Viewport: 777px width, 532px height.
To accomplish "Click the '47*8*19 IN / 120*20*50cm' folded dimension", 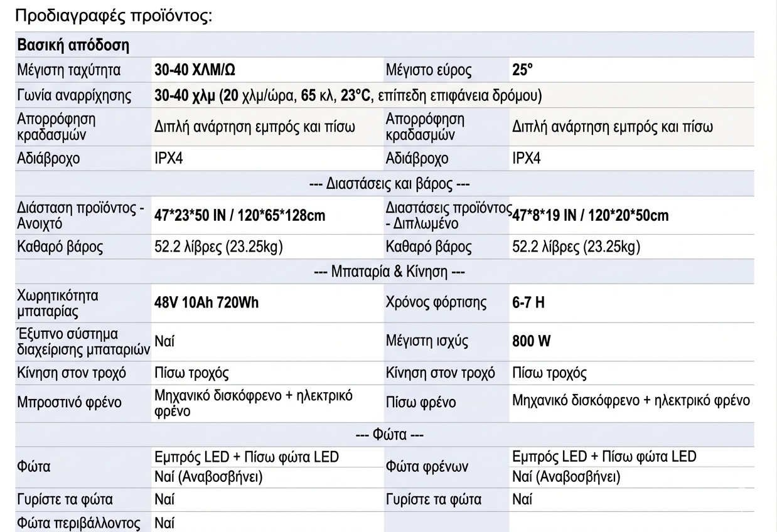I will tap(591, 215).
